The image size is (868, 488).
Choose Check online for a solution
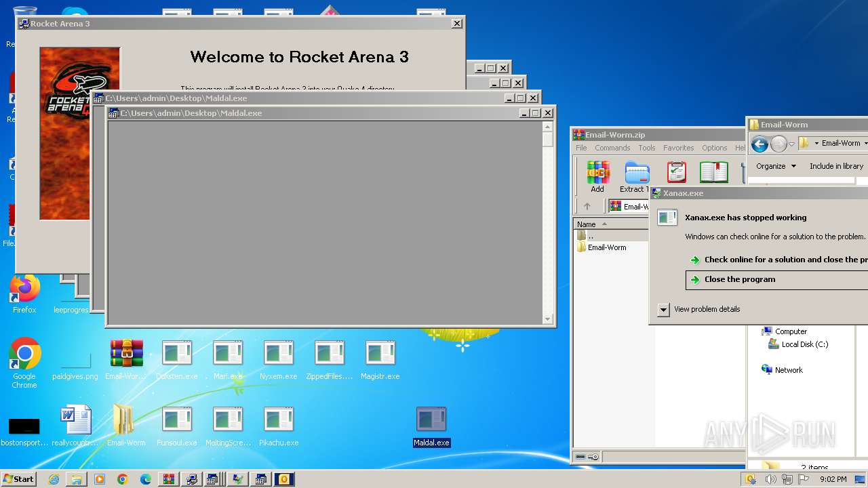(x=777, y=260)
